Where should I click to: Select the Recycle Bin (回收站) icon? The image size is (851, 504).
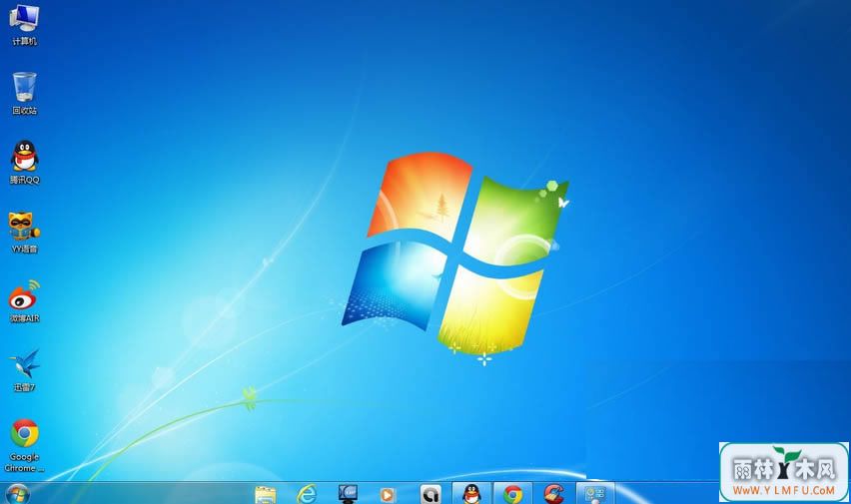24,93
